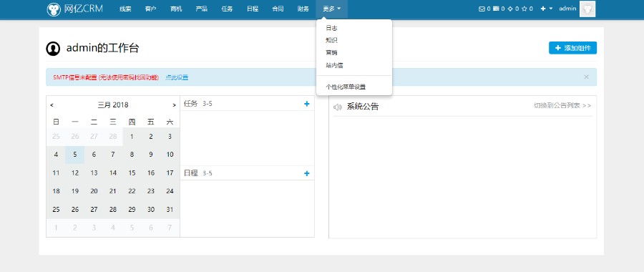Select calendar day 30
Screen dimensions: 644x272
[151, 210]
